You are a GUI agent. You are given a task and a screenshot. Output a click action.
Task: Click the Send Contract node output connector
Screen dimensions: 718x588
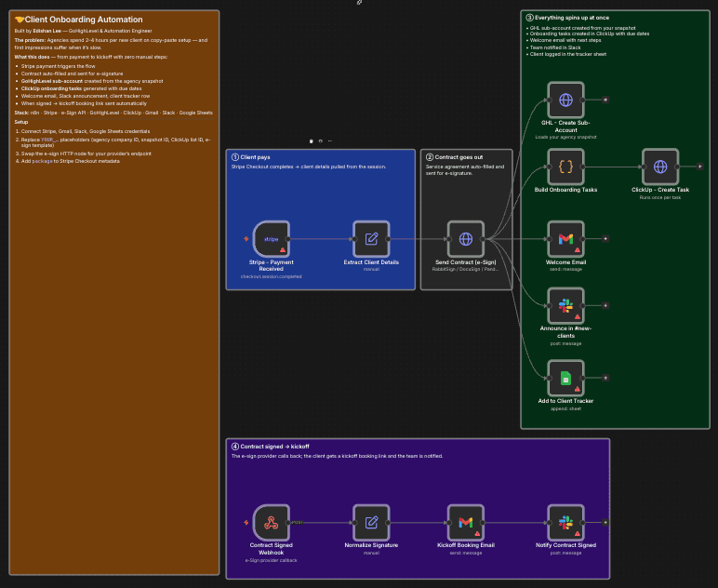point(483,238)
